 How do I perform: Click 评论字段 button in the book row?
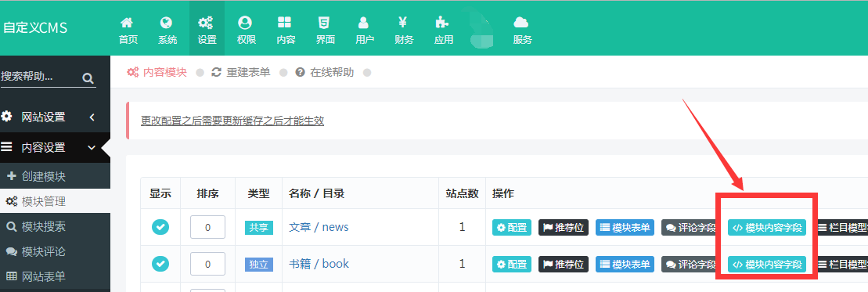pyautogui.click(x=690, y=265)
